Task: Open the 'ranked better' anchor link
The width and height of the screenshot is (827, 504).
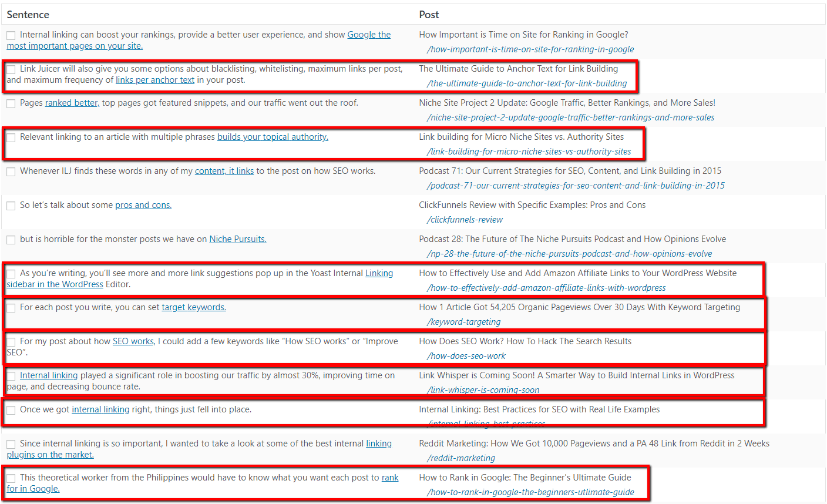Action: pos(71,103)
